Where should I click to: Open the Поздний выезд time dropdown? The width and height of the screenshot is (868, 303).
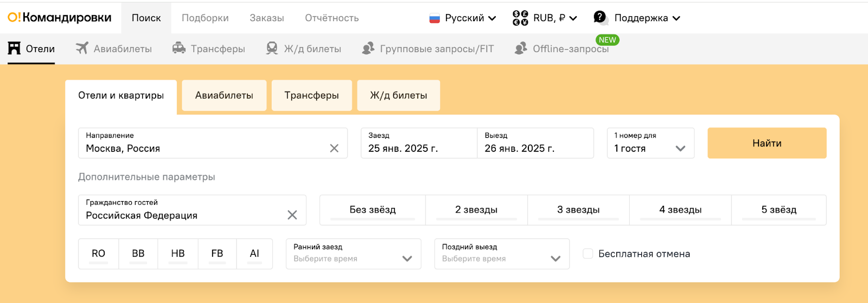pyautogui.click(x=502, y=254)
